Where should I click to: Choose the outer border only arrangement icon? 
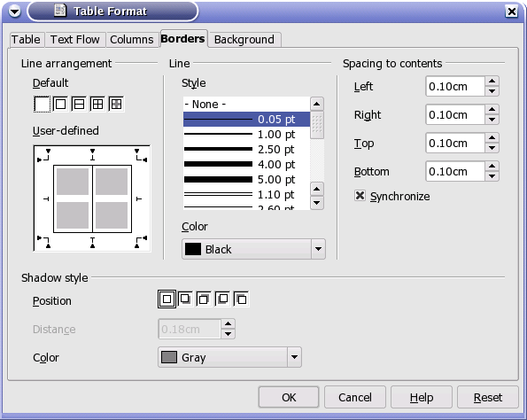tap(60, 104)
